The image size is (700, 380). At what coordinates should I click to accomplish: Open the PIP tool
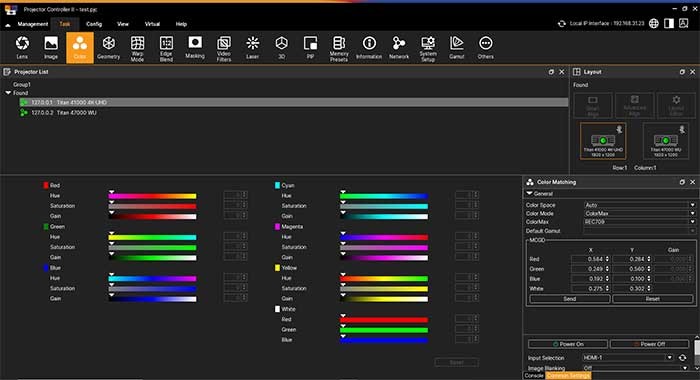pyautogui.click(x=310, y=48)
